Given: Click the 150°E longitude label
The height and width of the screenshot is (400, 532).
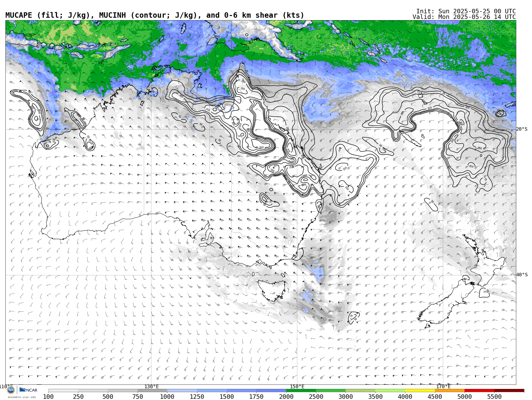Looking at the screenshot, I should tap(297, 386).
